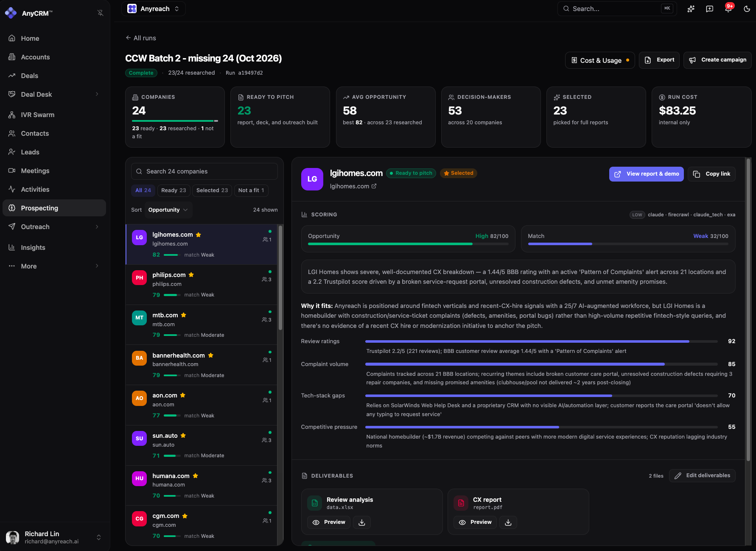Image resolution: width=756 pixels, height=551 pixels.
Task: Click Edit deliverables button
Action: (x=702, y=475)
